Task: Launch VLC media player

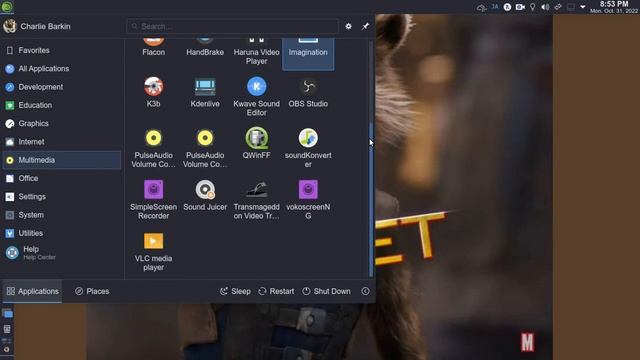Action: pos(153,251)
